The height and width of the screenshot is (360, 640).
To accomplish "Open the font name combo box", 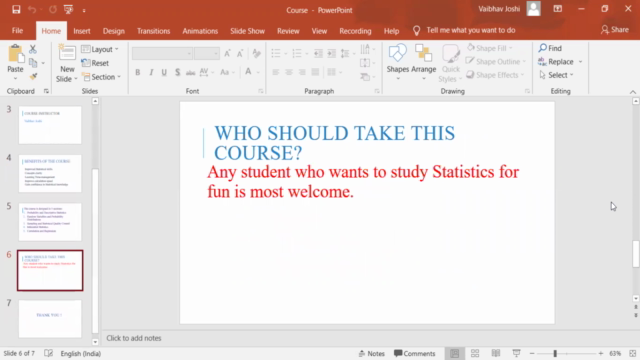I will (x=162, y=53).
